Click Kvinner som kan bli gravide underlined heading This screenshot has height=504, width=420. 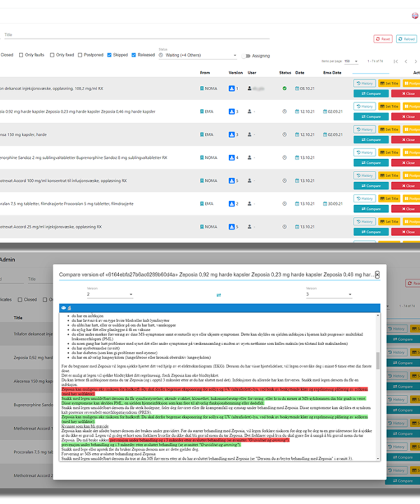pyautogui.click(x=85, y=426)
